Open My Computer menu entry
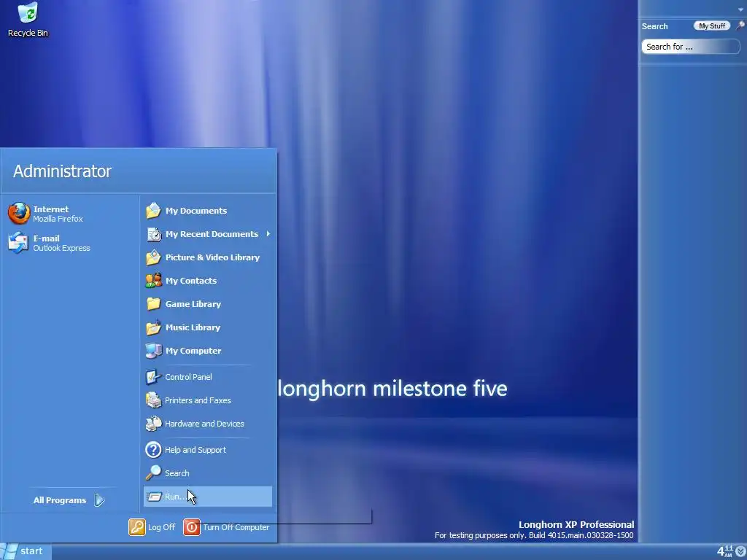Viewport: 747px width, 560px height. (x=193, y=351)
